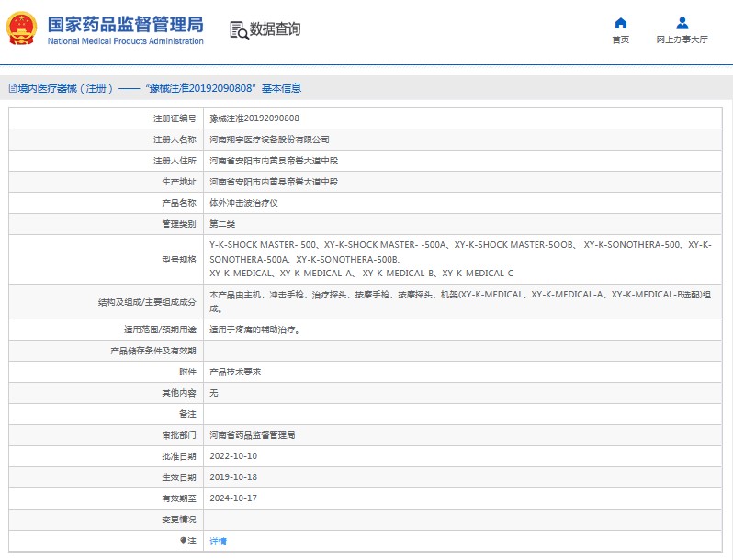Screen dimensions: 733x560
Task: Click the 型号规格 row label
Action: tap(179, 259)
